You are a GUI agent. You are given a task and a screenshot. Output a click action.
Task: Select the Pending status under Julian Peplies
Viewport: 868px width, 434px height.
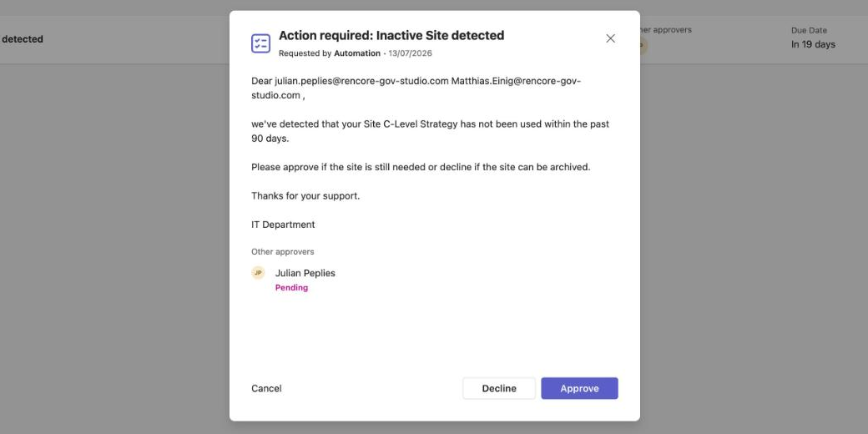coord(292,288)
